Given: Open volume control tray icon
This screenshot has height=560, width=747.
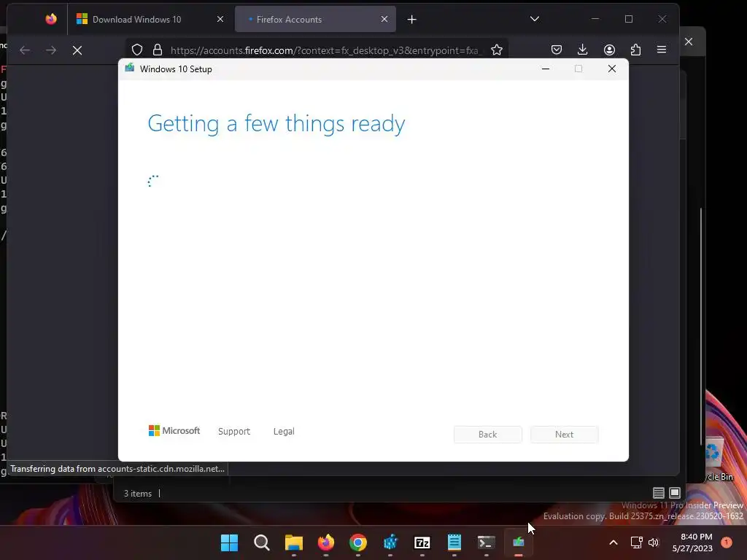Looking at the screenshot, I should [654, 542].
